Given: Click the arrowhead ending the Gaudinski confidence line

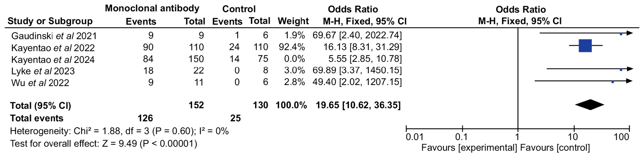Looking at the screenshot, I should click(x=630, y=33).
